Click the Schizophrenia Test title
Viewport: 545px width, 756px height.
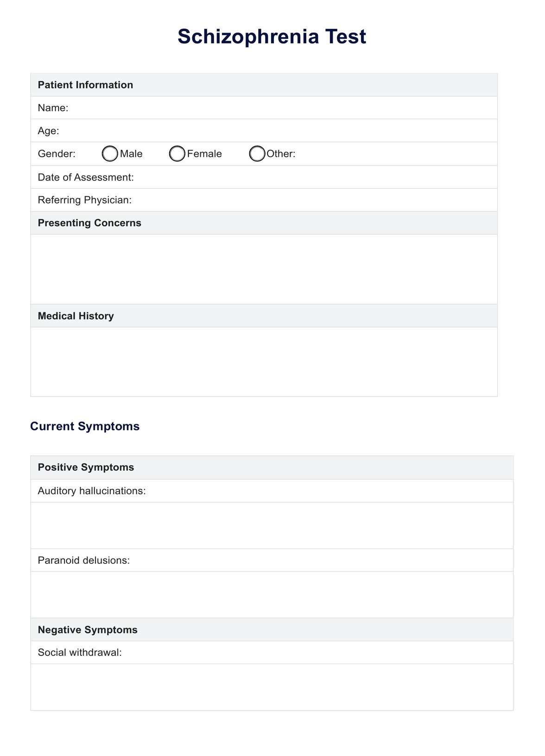[272, 37]
